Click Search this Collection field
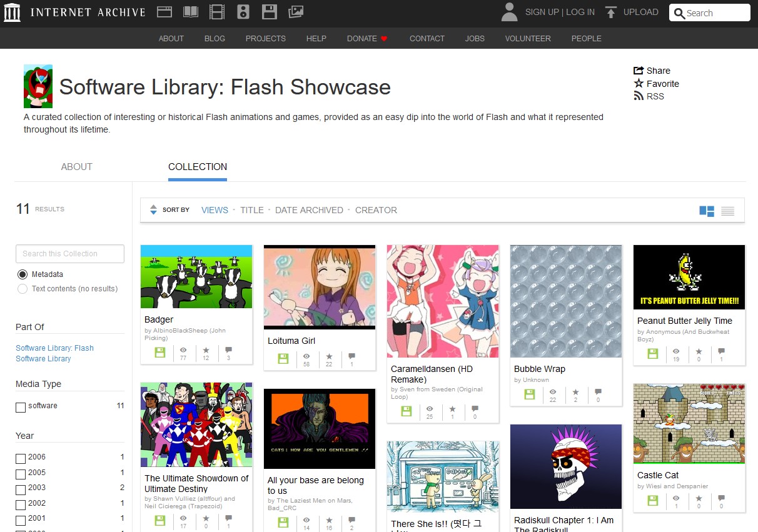This screenshot has height=532, width=758. click(70, 254)
